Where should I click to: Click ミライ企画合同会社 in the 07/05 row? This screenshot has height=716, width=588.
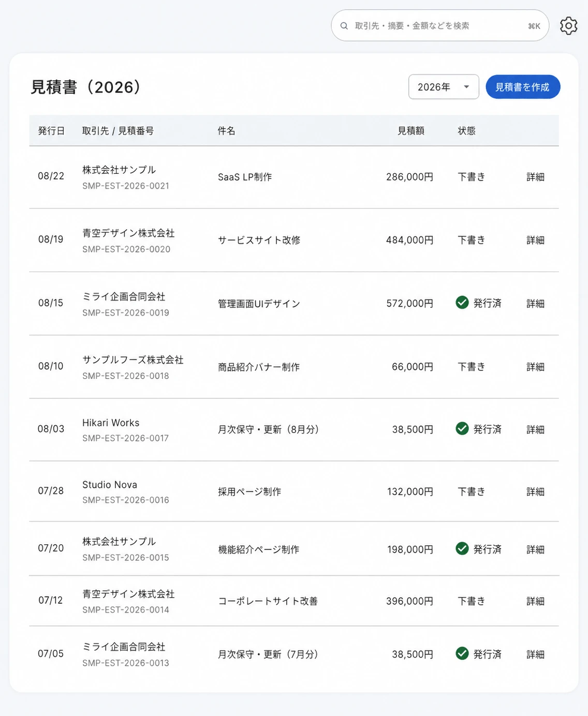tap(124, 647)
